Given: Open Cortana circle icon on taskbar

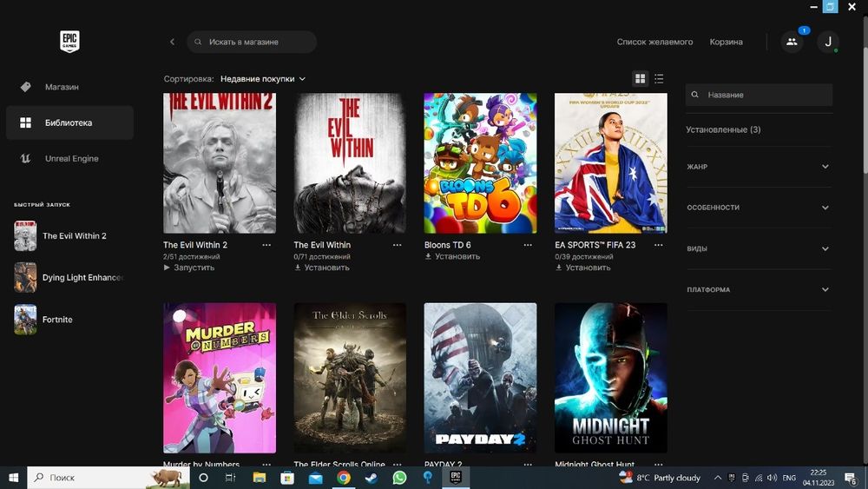Looking at the screenshot, I should 203,478.
